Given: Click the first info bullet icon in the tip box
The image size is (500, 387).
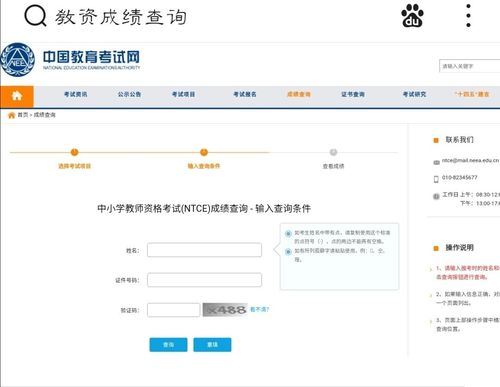Looking at the screenshot, I should [x=288, y=233].
